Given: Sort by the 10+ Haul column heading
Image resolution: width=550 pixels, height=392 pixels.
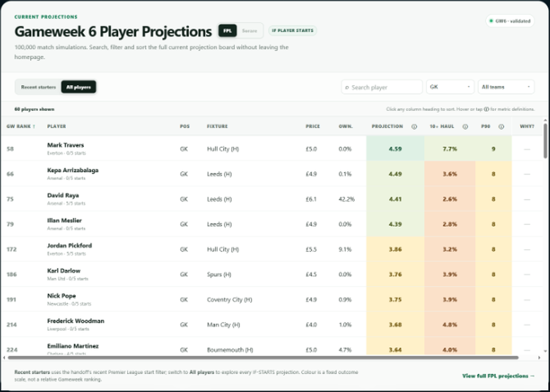Looking at the screenshot, I should click(442, 126).
